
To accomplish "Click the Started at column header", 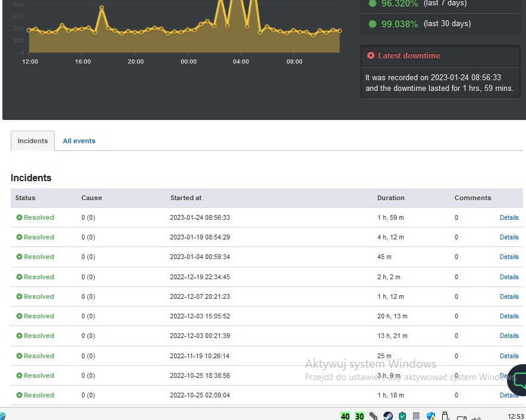I will [x=186, y=198].
